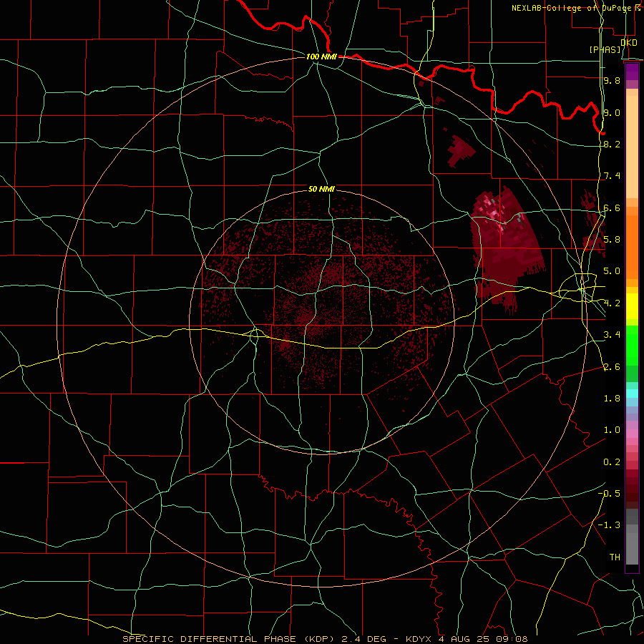Click the [PHAS] legend unit label
Screen dimensions: 644x644
click(x=605, y=49)
